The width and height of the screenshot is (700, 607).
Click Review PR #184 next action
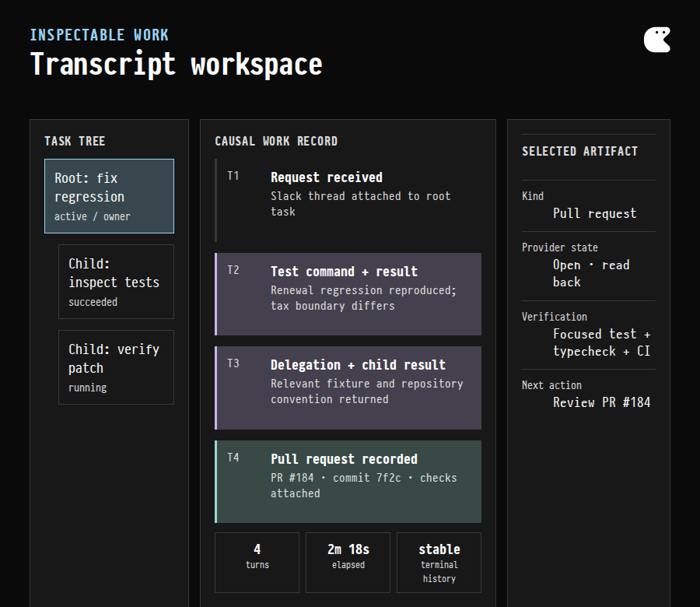601,402
